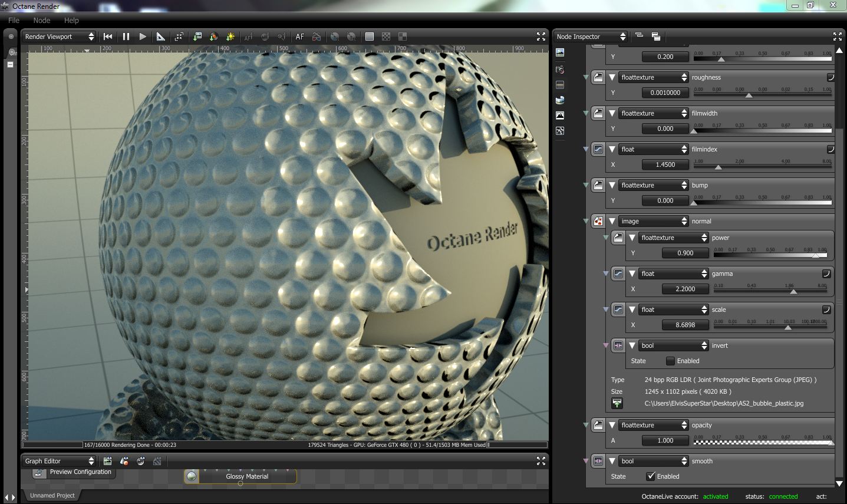The image size is (847, 504).
Task: Open the opacity floattexture type dropdown
Action: click(654, 425)
